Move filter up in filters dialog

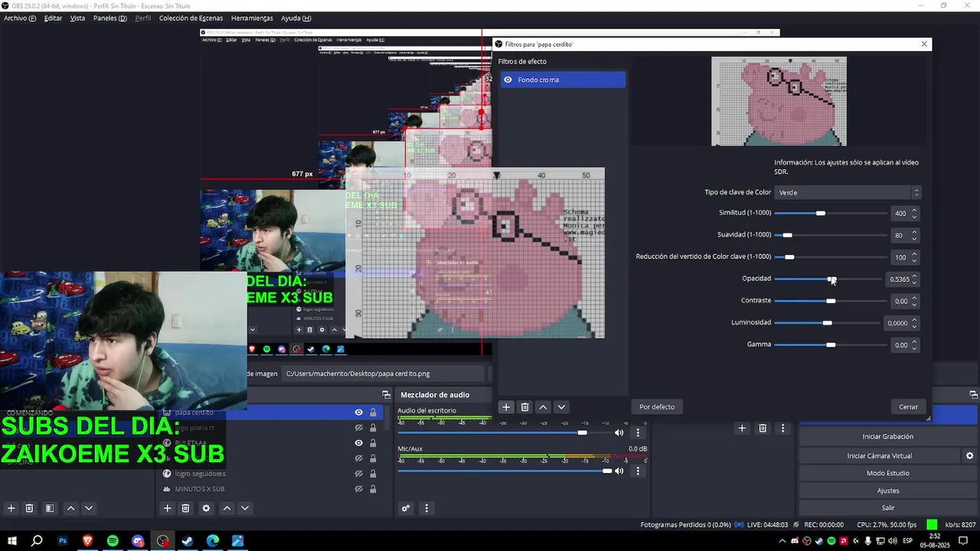(543, 407)
